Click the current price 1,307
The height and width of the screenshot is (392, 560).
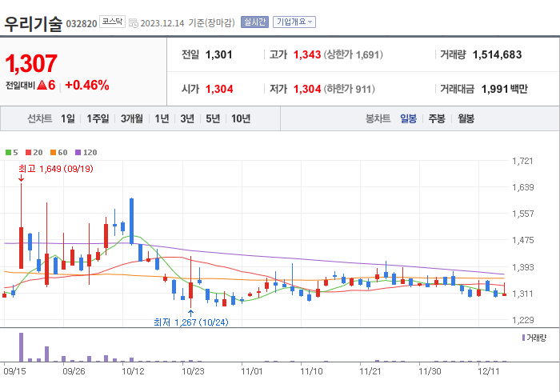point(31,63)
